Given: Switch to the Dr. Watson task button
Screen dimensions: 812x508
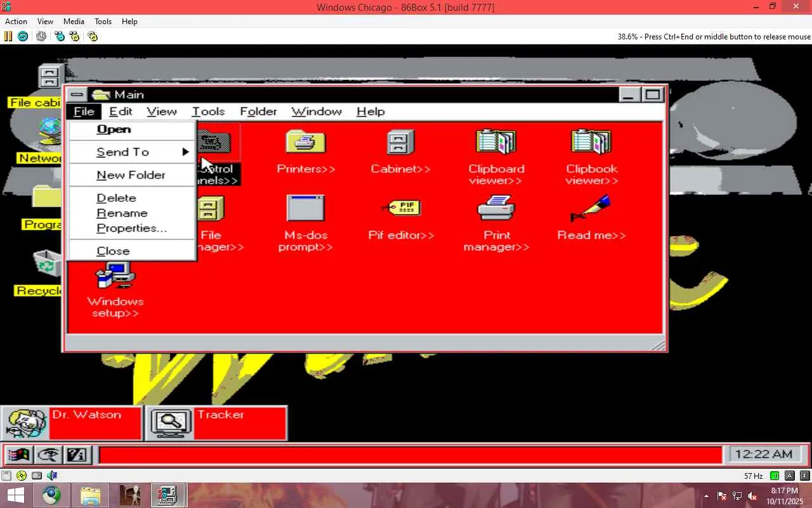Looking at the screenshot, I should [x=72, y=423].
